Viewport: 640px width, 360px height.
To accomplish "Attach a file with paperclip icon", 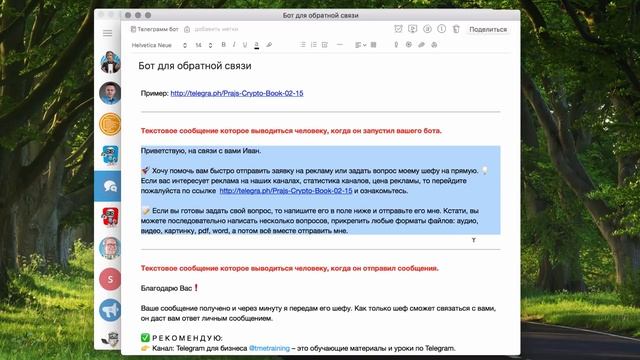I will (421, 45).
